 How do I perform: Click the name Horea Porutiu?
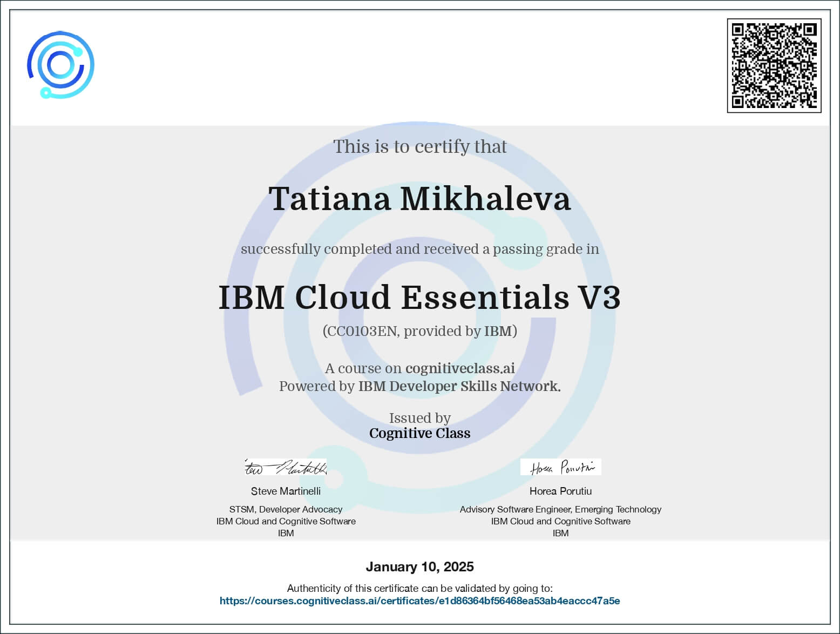tap(560, 491)
